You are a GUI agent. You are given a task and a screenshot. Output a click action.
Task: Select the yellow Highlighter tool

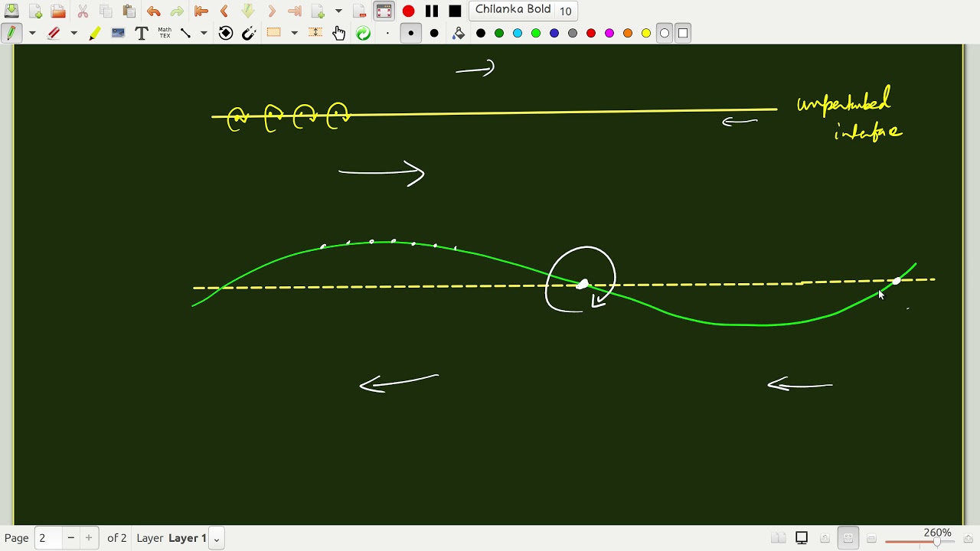94,33
